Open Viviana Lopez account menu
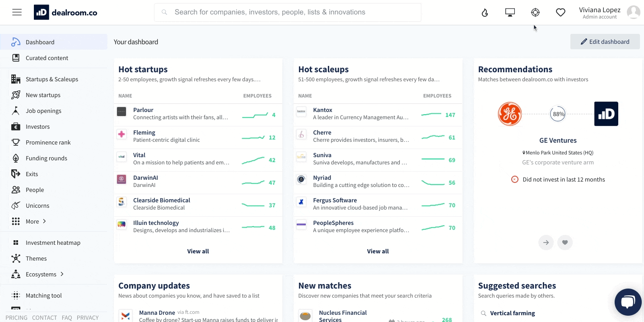This screenshot has height=322, width=644. (x=600, y=13)
